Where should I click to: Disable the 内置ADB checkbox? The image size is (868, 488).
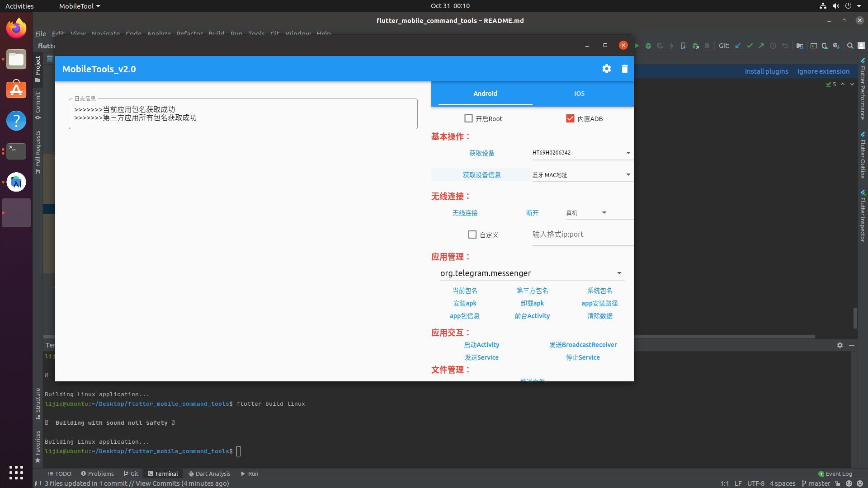coord(570,118)
